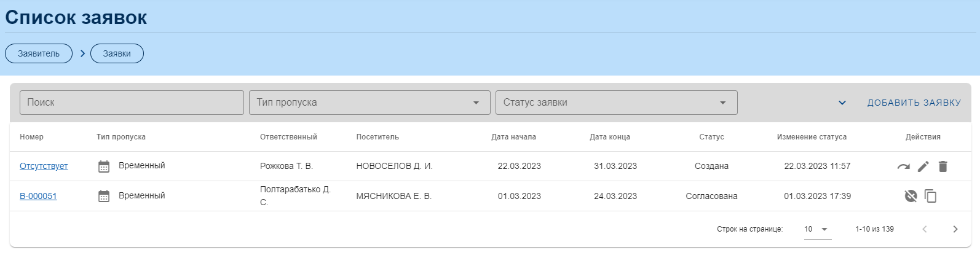Click into the Поиск search field

pyautogui.click(x=132, y=103)
